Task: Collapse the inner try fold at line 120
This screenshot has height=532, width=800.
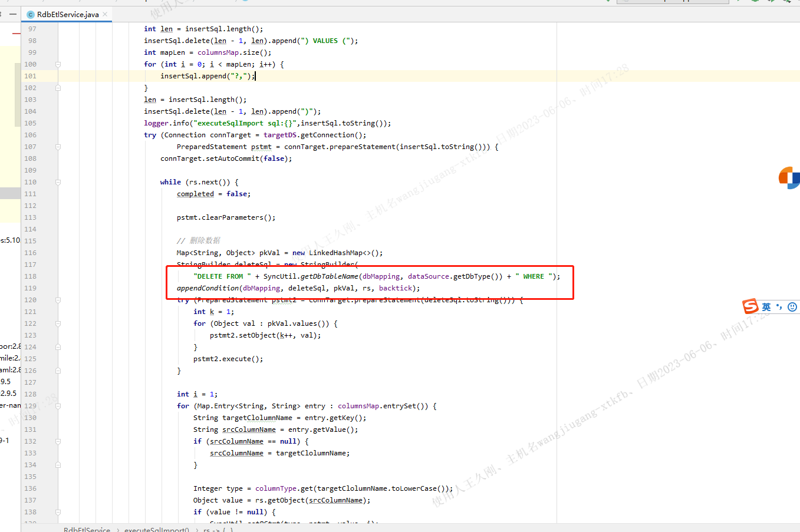Action: [58, 300]
